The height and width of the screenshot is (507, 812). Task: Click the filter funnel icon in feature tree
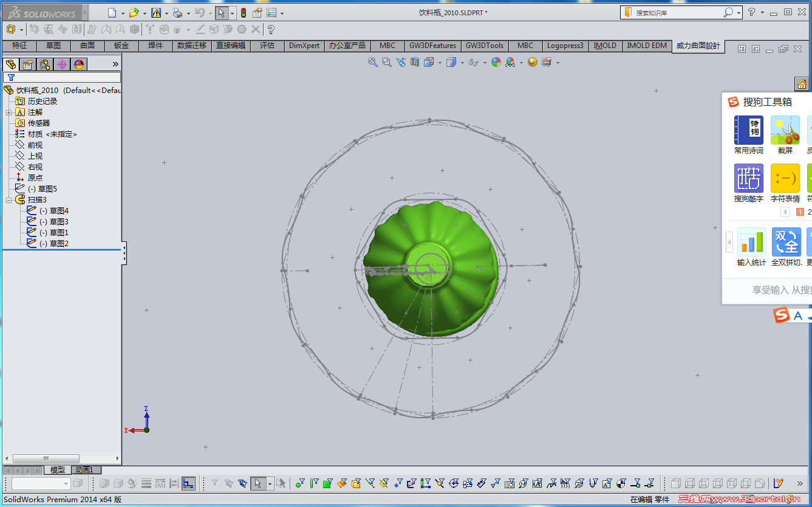(11, 77)
